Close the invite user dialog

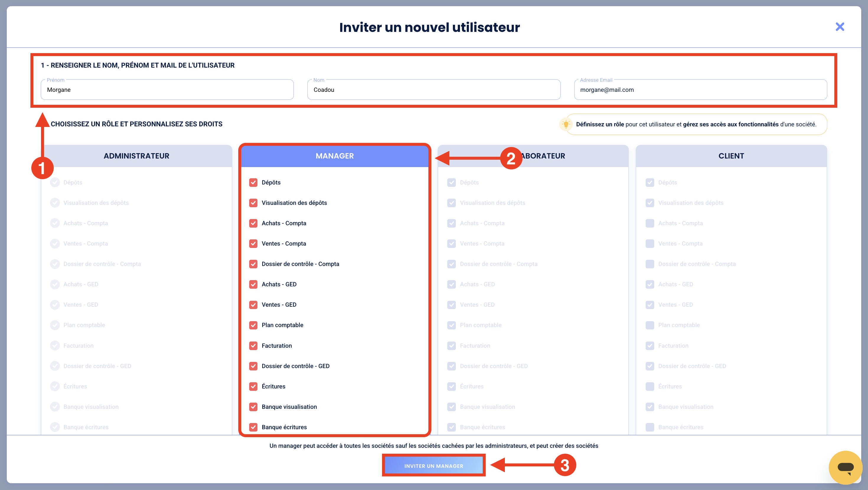pyautogui.click(x=840, y=27)
